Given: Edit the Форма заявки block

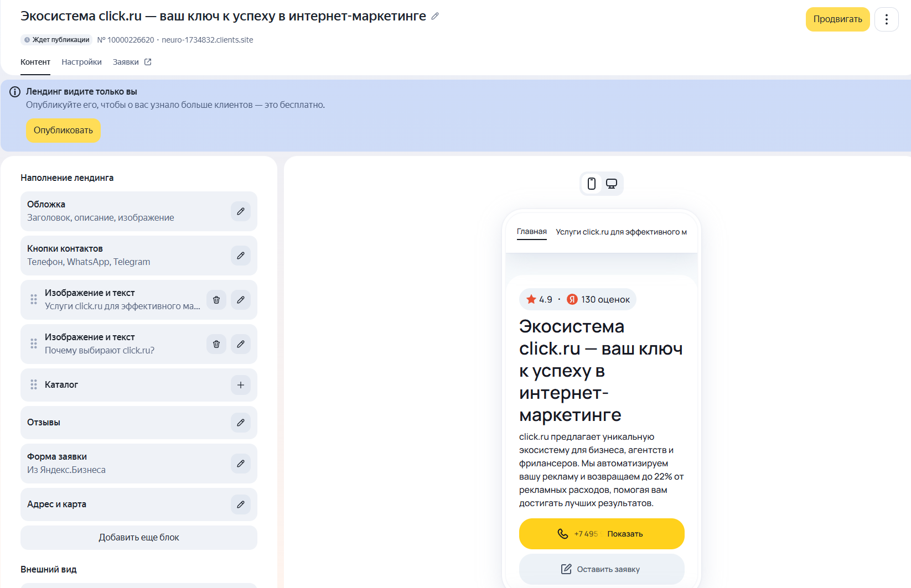Looking at the screenshot, I should (x=241, y=464).
